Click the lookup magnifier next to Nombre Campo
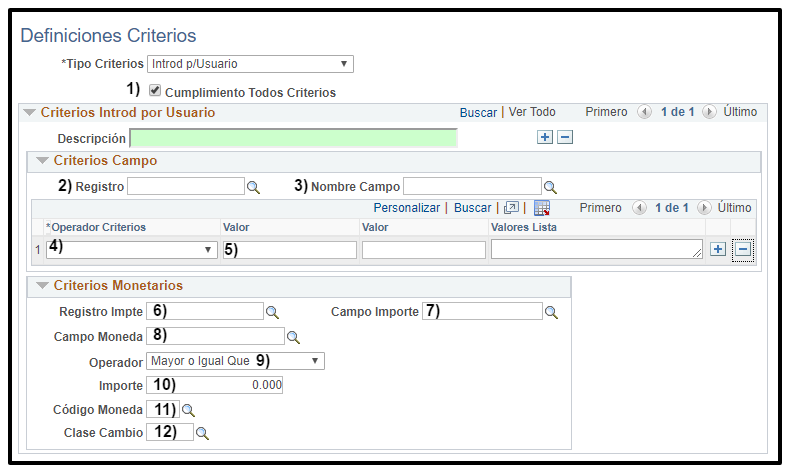 (x=550, y=187)
